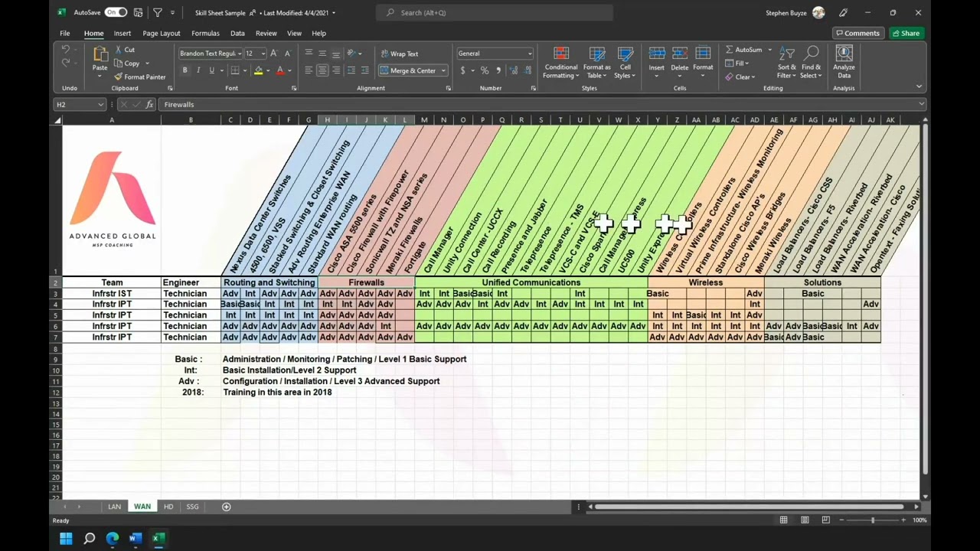Click the filter icon in Quick Access toolbar
Image resolution: width=980 pixels, height=551 pixels.
(158, 12)
